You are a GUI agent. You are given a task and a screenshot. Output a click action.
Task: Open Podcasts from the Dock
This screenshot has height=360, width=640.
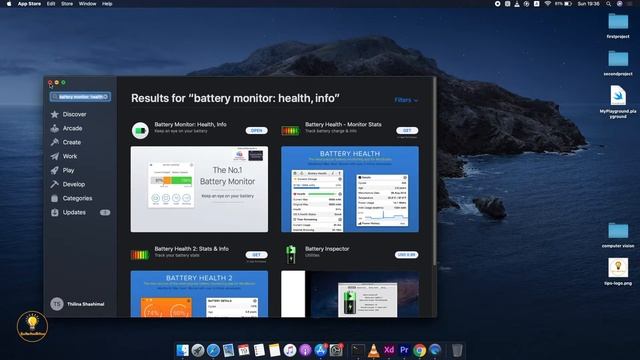tap(305, 350)
